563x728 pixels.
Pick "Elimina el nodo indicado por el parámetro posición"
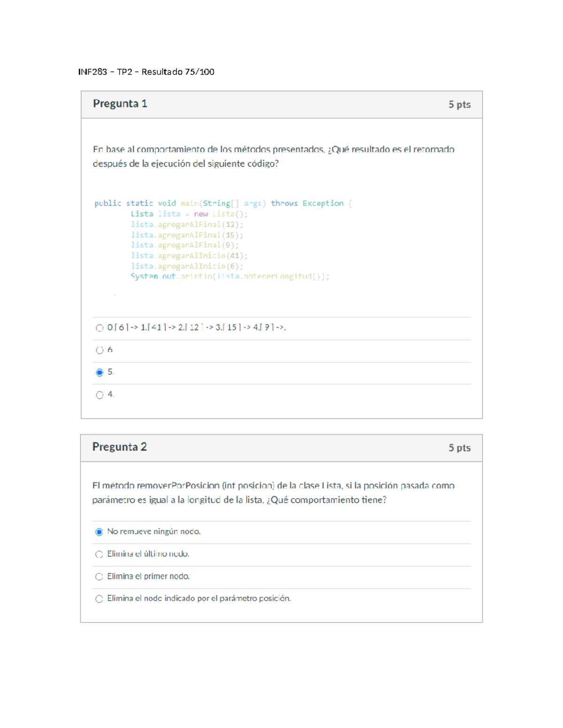(99, 599)
